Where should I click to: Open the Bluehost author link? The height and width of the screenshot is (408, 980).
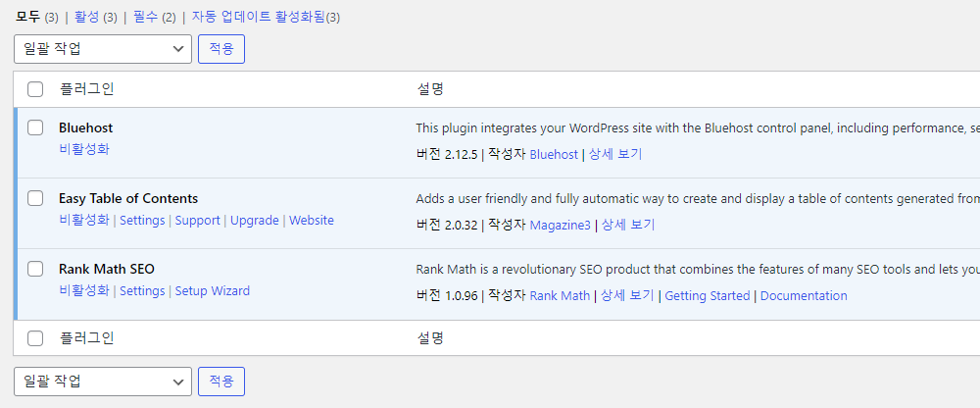click(x=554, y=155)
